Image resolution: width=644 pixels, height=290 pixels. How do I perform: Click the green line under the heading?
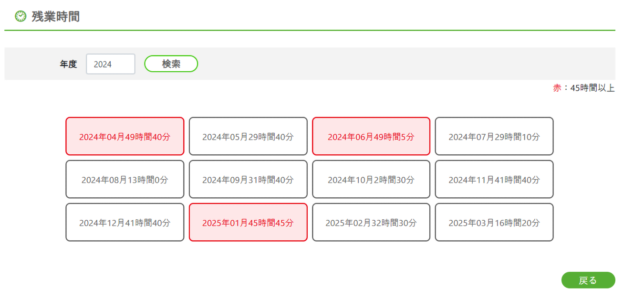(310, 30)
